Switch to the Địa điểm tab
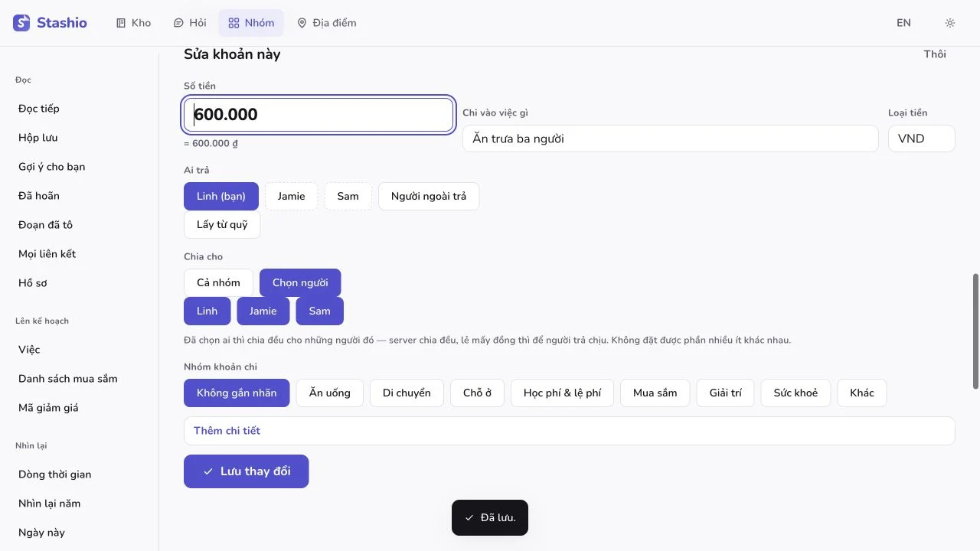The height and width of the screenshot is (551, 980). click(327, 23)
